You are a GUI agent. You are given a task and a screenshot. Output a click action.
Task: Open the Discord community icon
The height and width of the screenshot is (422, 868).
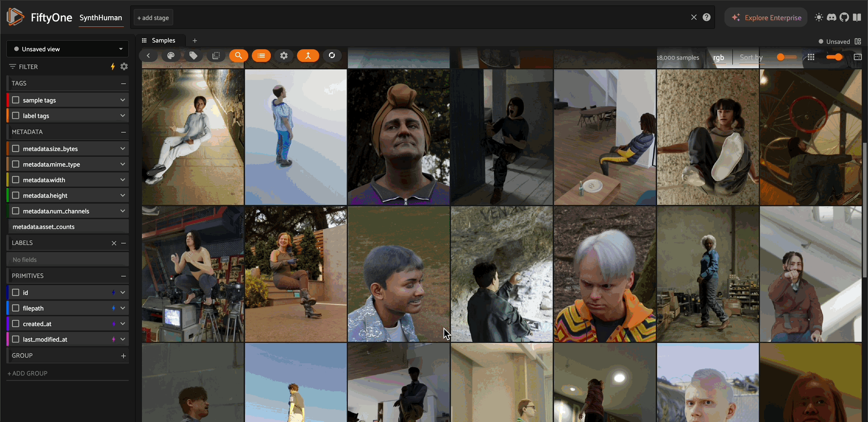click(831, 18)
